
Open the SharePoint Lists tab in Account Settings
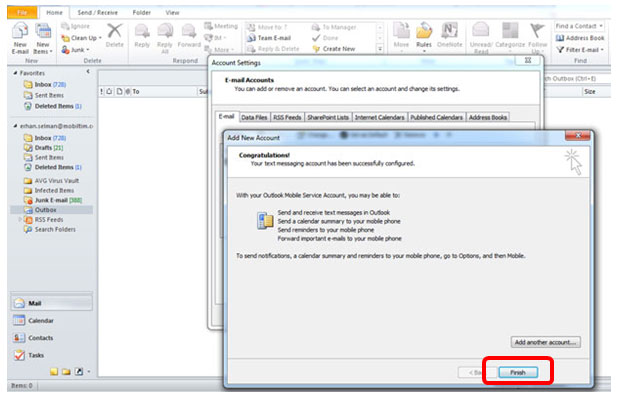click(328, 117)
